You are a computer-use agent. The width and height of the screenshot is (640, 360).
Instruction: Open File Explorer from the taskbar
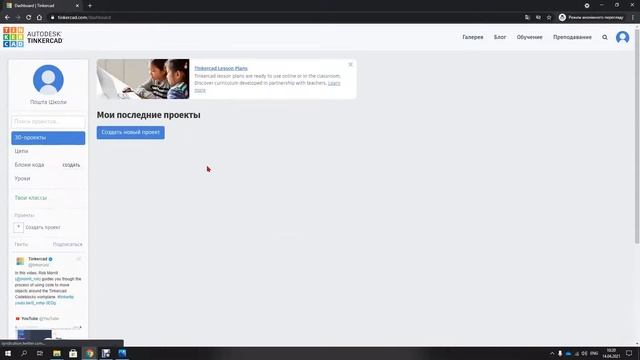[x=57, y=353]
